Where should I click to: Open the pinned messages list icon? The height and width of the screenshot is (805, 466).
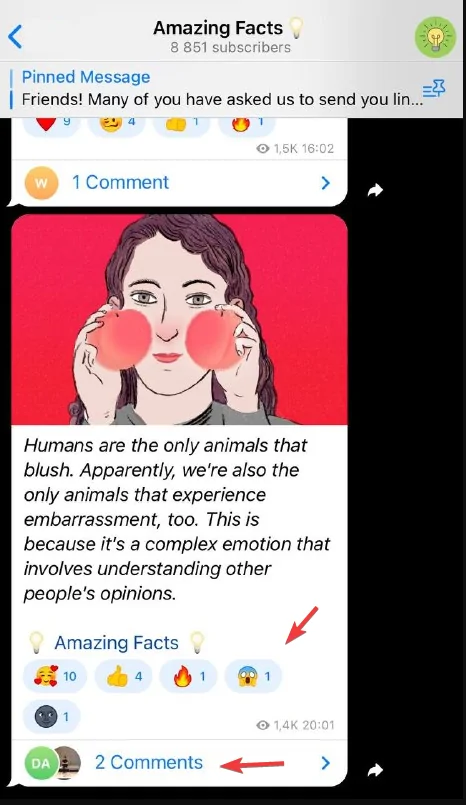[x=434, y=90]
